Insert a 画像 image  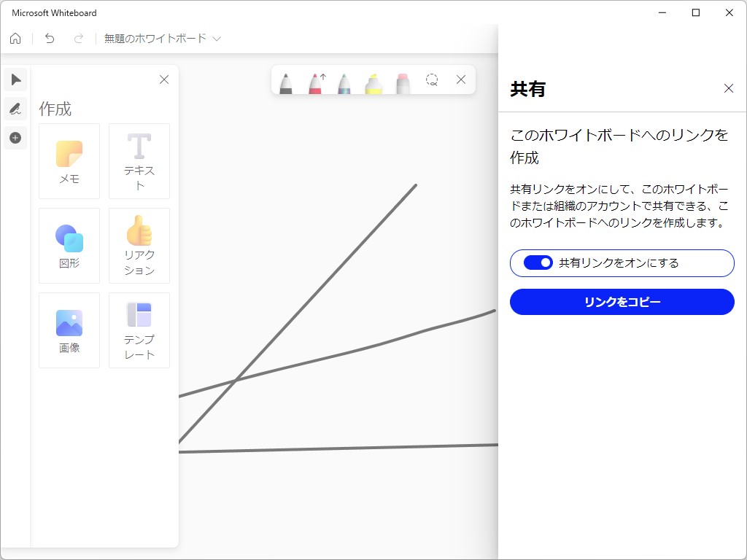pyautogui.click(x=69, y=330)
